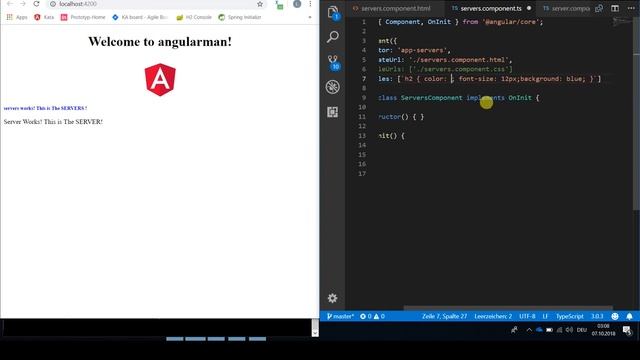
Task: Change the LF end of line selector
Action: click(545, 316)
